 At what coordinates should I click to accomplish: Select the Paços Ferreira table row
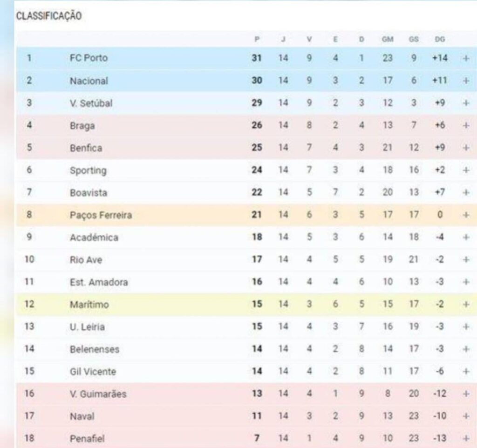point(233,215)
